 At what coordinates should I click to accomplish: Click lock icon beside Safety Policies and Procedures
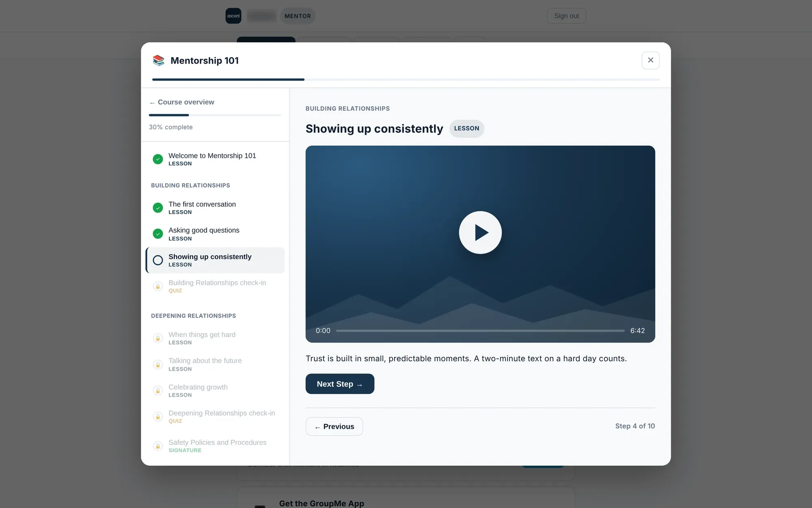(158, 446)
